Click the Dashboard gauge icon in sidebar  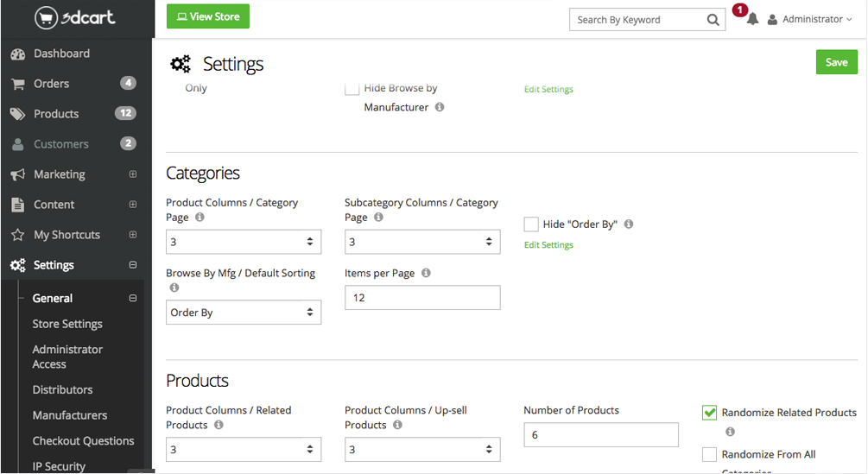17,54
